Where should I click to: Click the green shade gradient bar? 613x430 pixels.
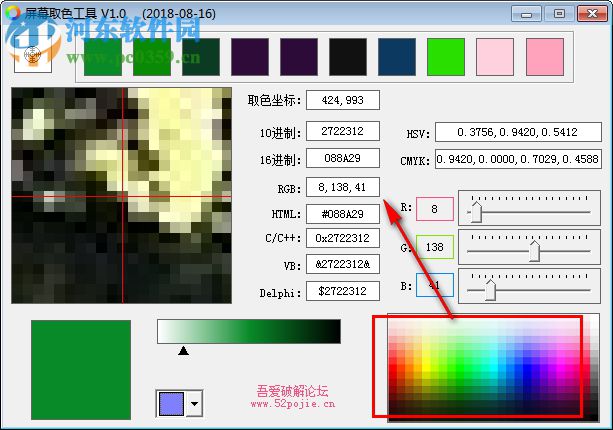pyautogui.click(x=249, y=331)
